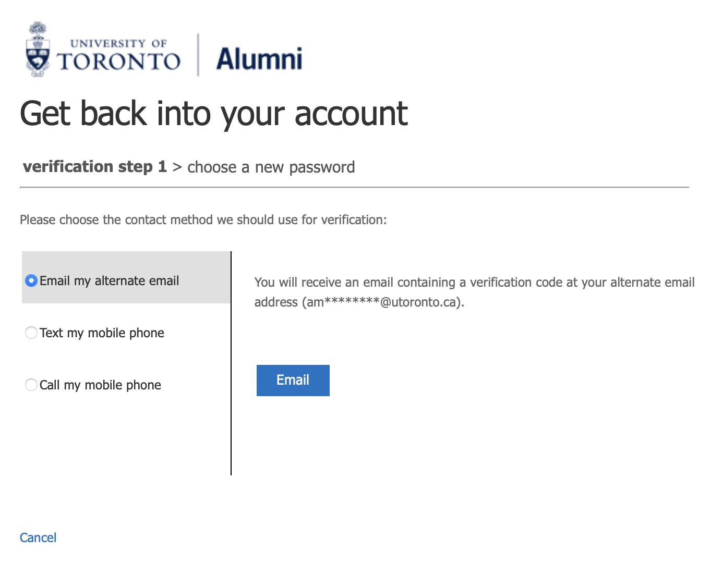Select the Text my mobile phone radio button

click(31, 333)
